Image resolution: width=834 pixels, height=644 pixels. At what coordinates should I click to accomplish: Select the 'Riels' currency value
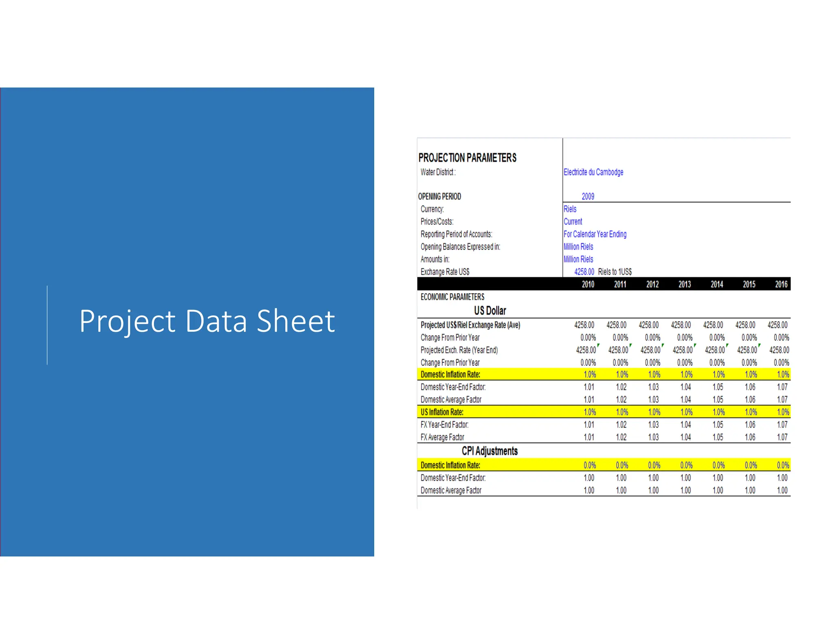[570, 209]
